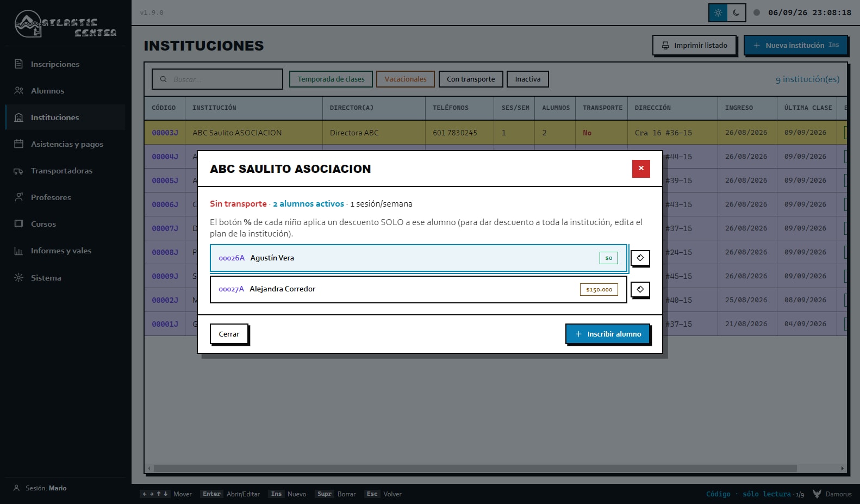This screenshot has height=504, width=860.
Task: Click the Informes y vales chart icon
Action: (x=18, y=251)
